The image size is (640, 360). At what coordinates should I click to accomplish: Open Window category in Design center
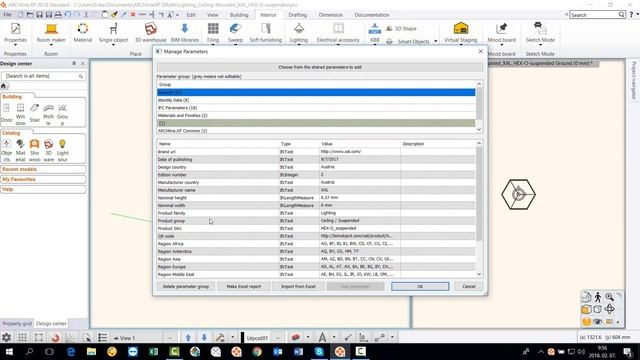[x=20, y=114]
